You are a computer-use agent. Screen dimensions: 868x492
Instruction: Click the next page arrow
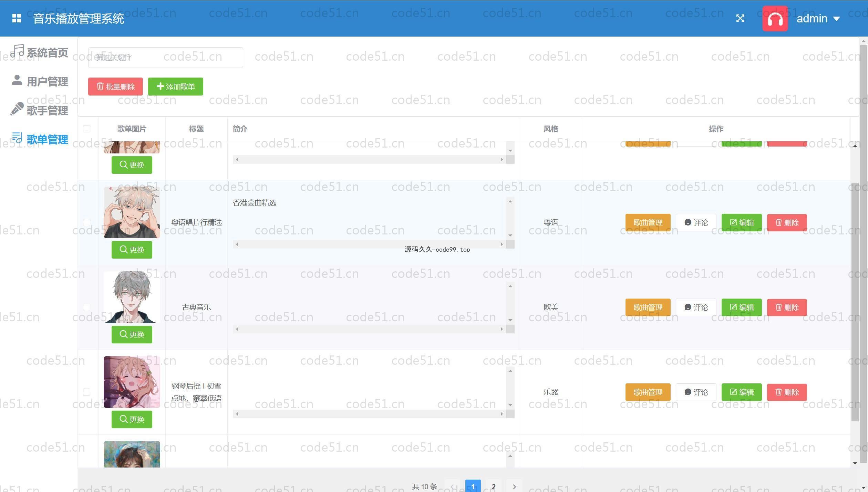[x=514, y=486]
